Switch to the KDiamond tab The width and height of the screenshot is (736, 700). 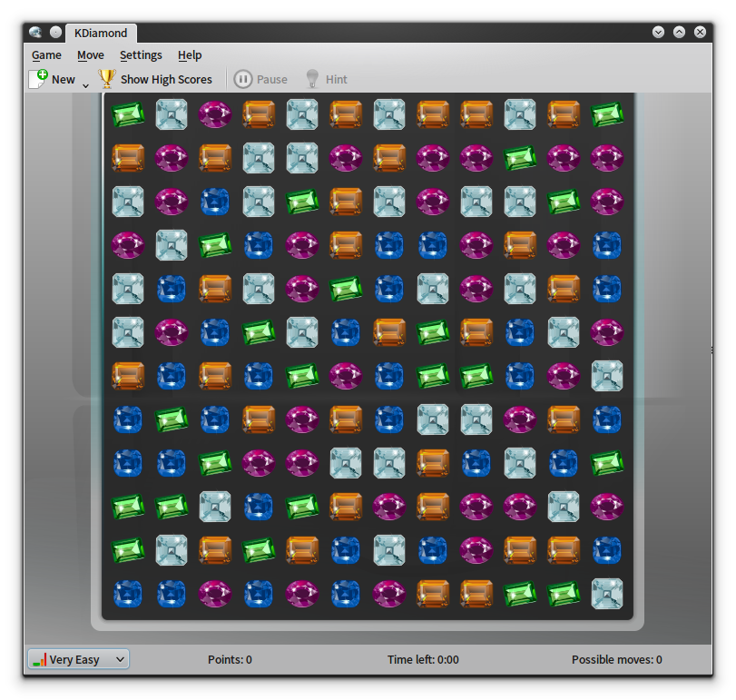coord(101,33)
